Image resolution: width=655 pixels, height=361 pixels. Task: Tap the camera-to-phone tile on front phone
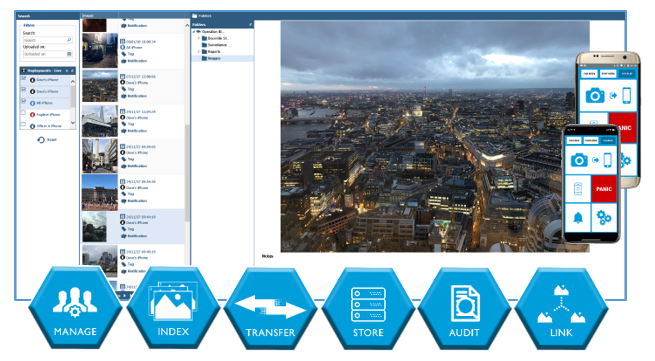591,160
